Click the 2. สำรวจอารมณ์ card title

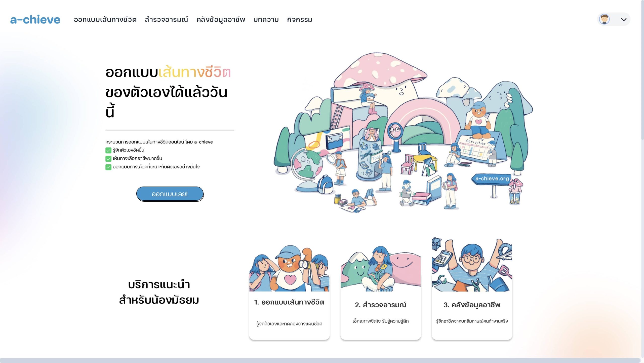[x=381, y=305]
